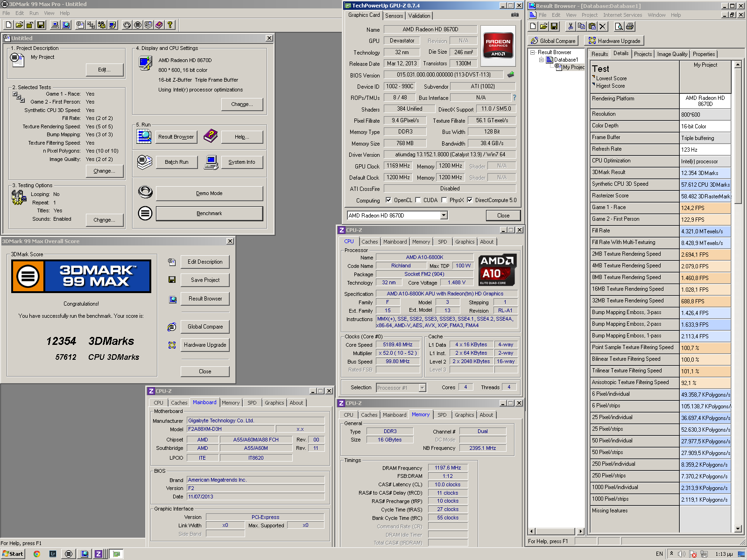Click GPU-Z camera screenshot icon
This screenshot has height=560, width=747.
click(x=514, y=15)
